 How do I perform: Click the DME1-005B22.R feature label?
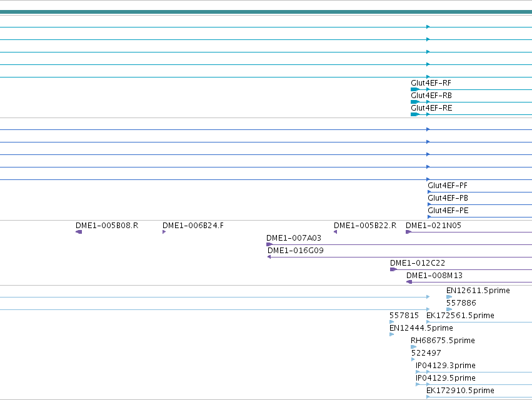click(365, 226)
